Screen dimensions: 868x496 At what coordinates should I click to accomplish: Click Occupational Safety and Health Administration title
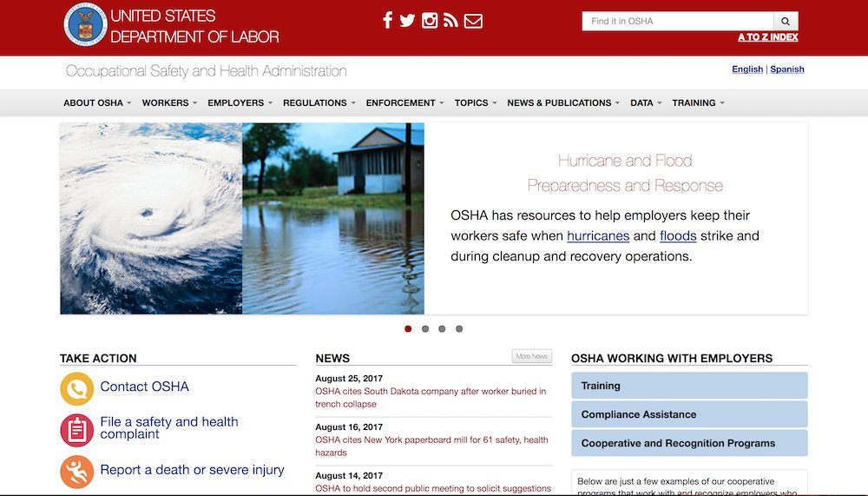tap(206, 71)
